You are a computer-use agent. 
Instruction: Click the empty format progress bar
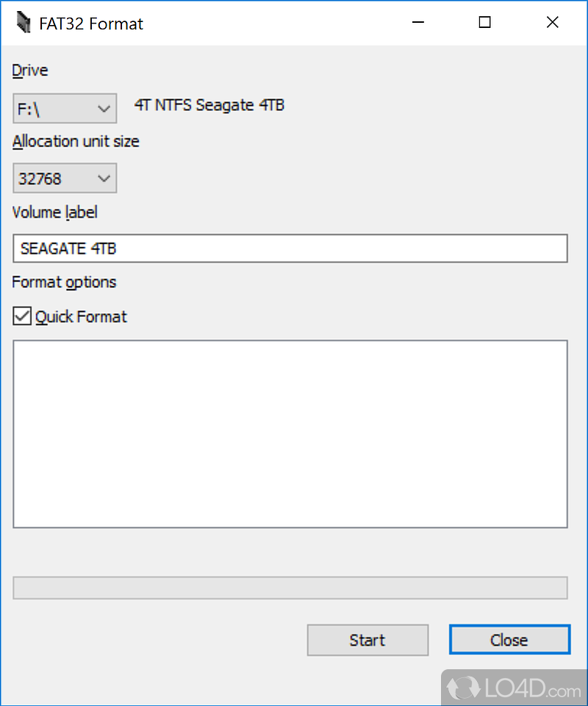tap(290, 588)
